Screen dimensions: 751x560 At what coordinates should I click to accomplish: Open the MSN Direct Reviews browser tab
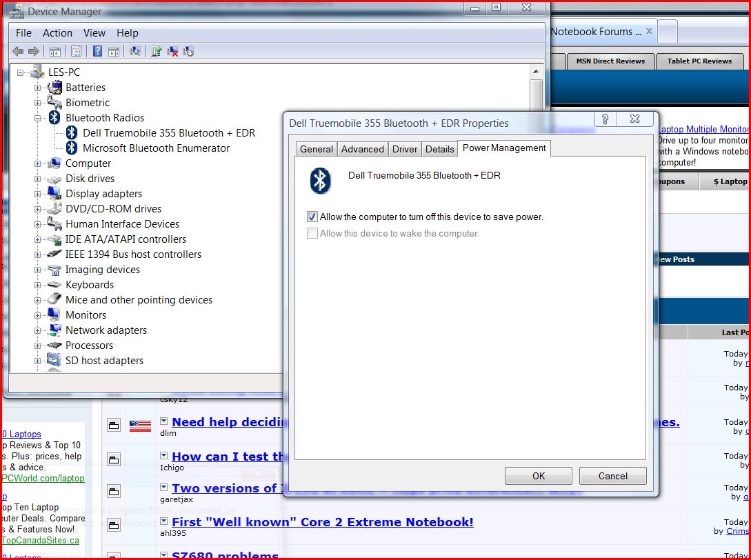click(x=610, y=61)
